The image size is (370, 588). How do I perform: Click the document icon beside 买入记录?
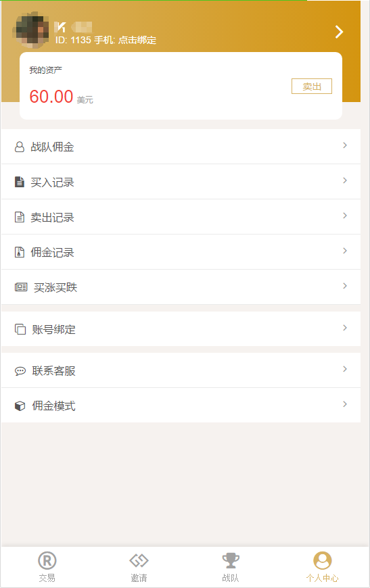(x=20, y=182)
